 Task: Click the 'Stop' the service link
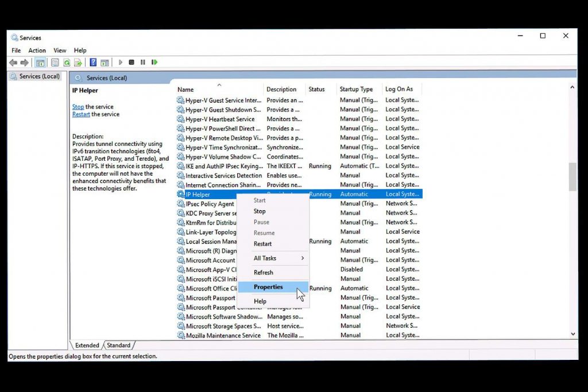(x=78, y=107)
